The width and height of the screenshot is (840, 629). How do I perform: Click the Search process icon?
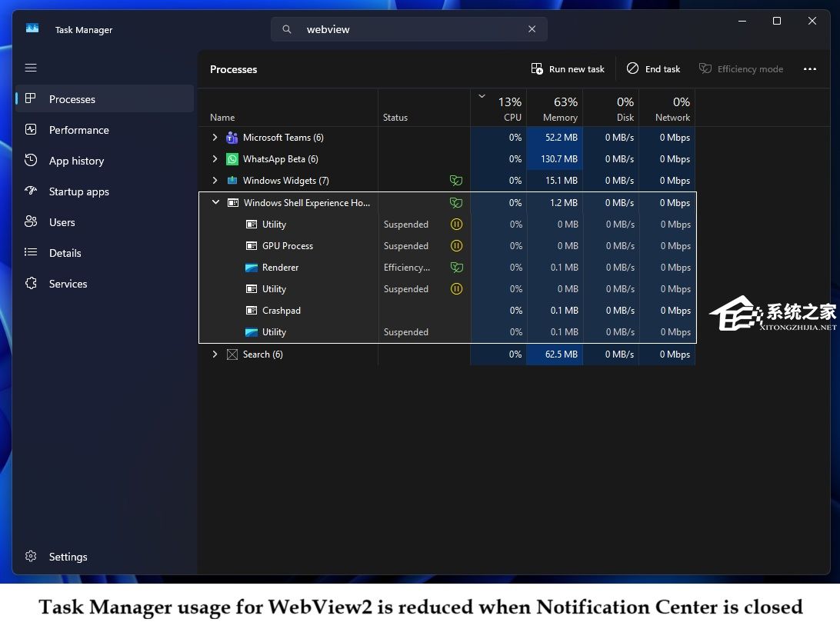(x=232, y=354)
